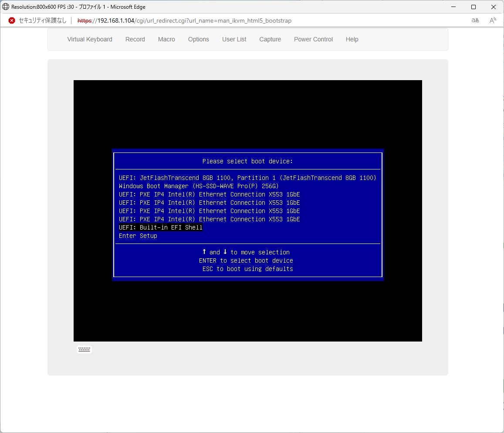The width and height of the screenshot is (504, 433).
Task: Open the Help menu
Action: tap(352, 39)
